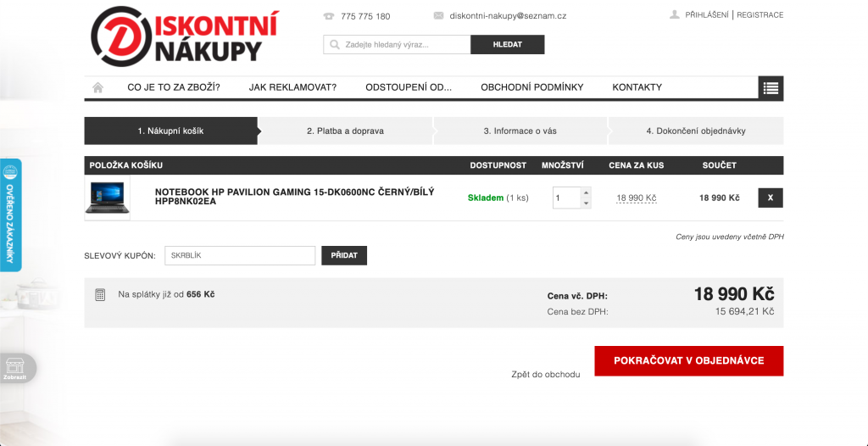Open OBCHODNÍ PODMÍNKY menu item
Image resolution: width=868 pixels, height=446 pixels.
pyautogui.click(x=532, y=87)
